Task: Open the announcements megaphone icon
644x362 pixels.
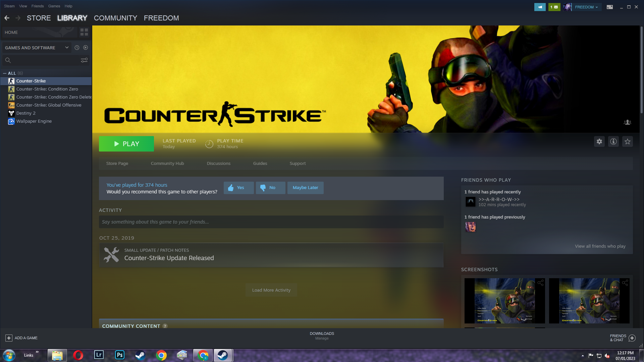Action: (540, 7)
